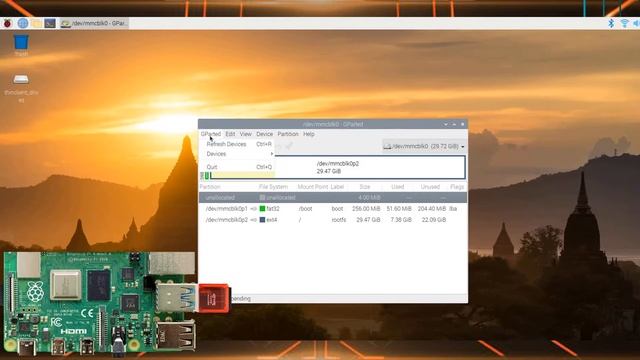Viewport: 640px width, 360px height.
Task: Select the /dev/mmcblk0p2 partition row
Action: point(333,220)
